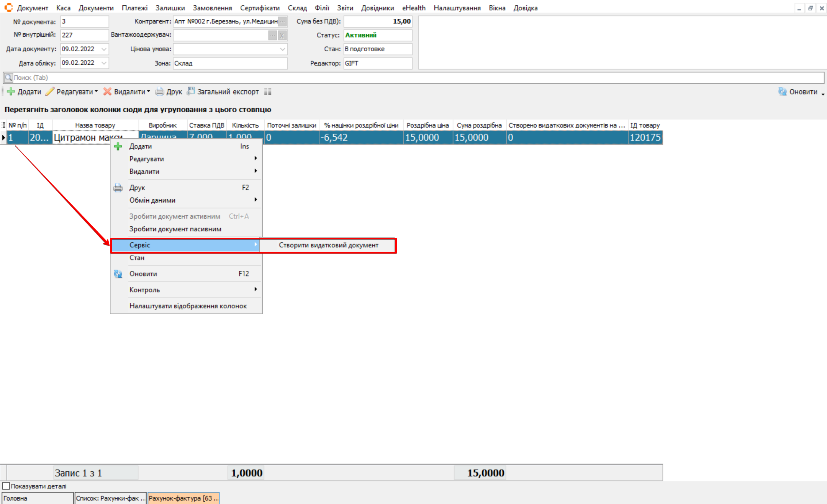Open the Дата документу date dropdown

[104, 49]
